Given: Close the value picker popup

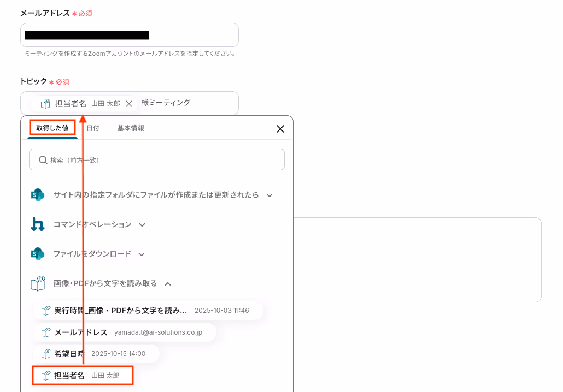Looking at the screenshot, I should (280, 129).
